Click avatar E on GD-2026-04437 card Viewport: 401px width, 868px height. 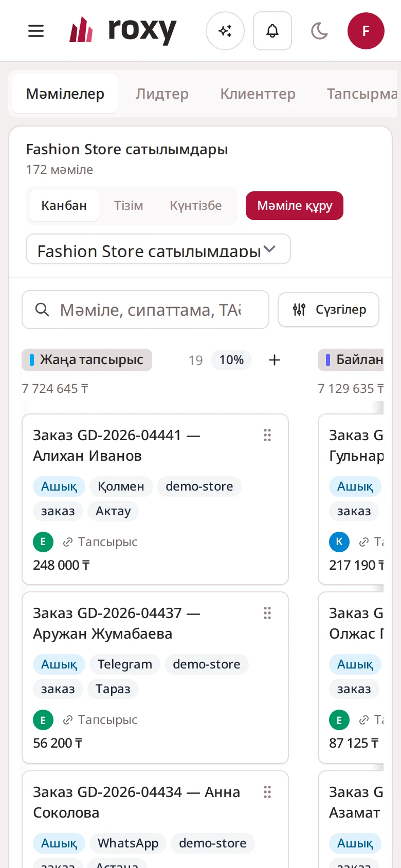click(x=43, y=719)
